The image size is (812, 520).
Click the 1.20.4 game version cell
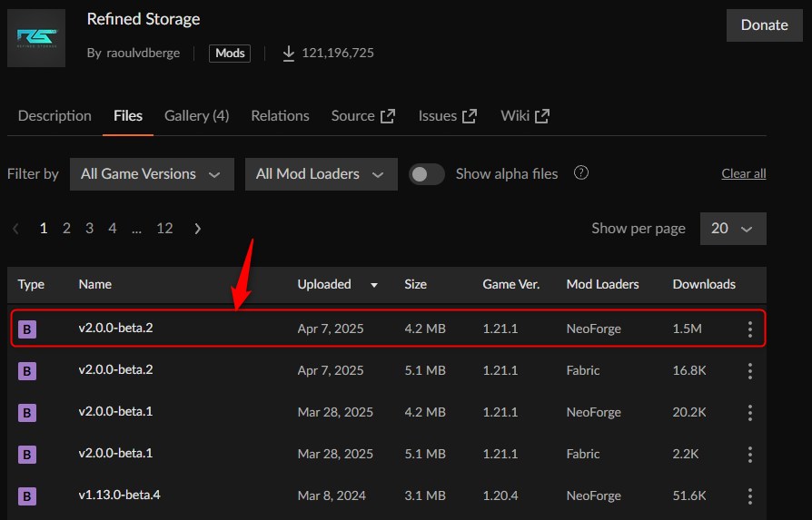pyautogui.click(x=500, y=495)
